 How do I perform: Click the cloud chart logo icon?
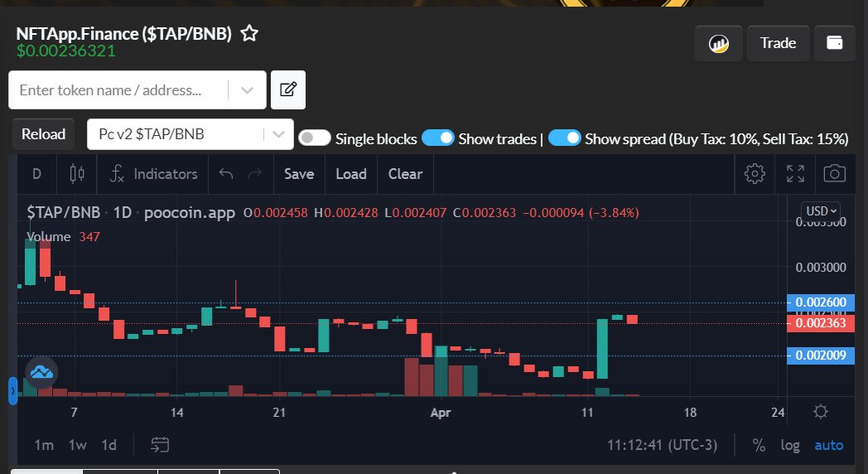(x=41, y=372)
